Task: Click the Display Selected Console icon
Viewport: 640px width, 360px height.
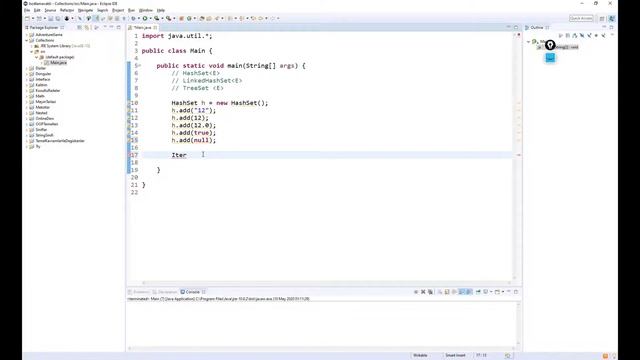Action: [x=485, y=292]
